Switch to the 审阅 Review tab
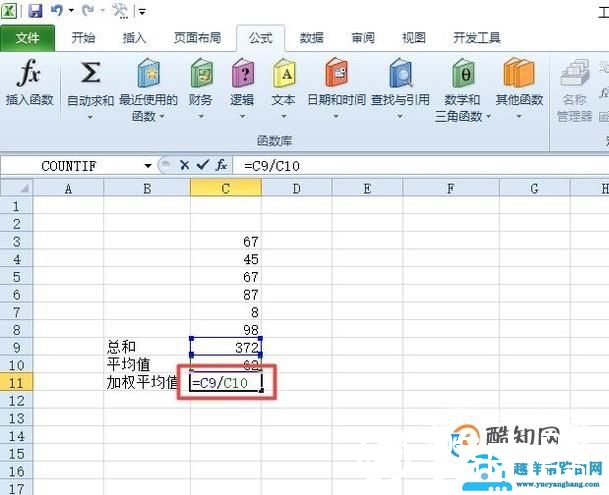Screen dimensions: 609x495 tap(363, 38)
